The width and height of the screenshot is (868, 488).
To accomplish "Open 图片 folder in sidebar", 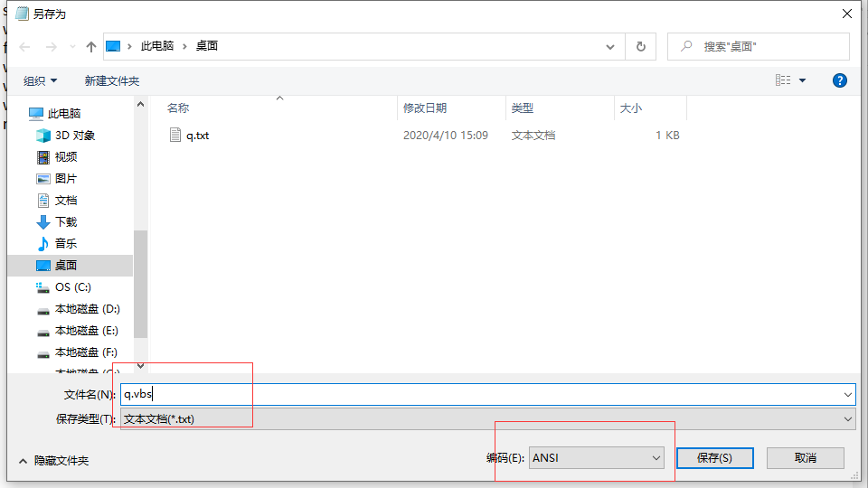I will point(56,179).
